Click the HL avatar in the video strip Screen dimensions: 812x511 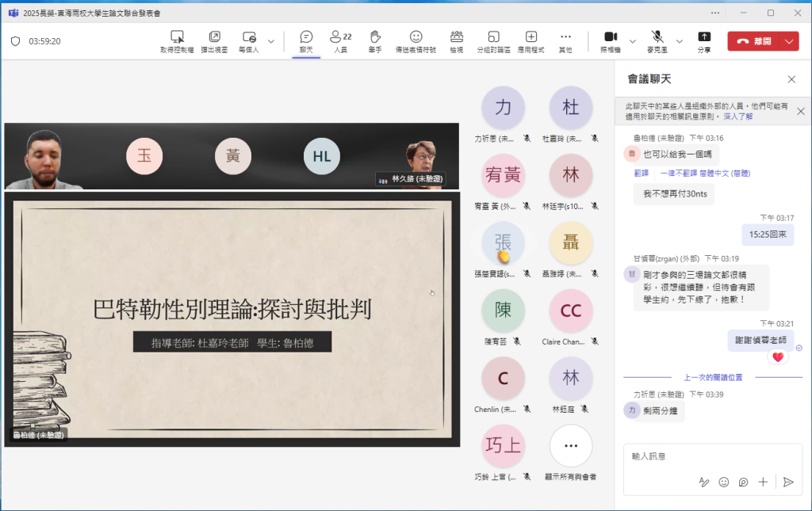click(x=322, y=156)
